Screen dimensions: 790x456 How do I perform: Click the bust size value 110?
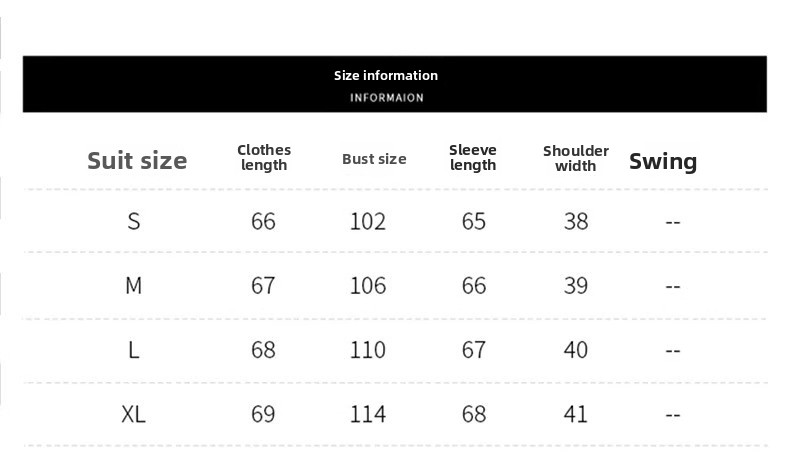(368, 350)
